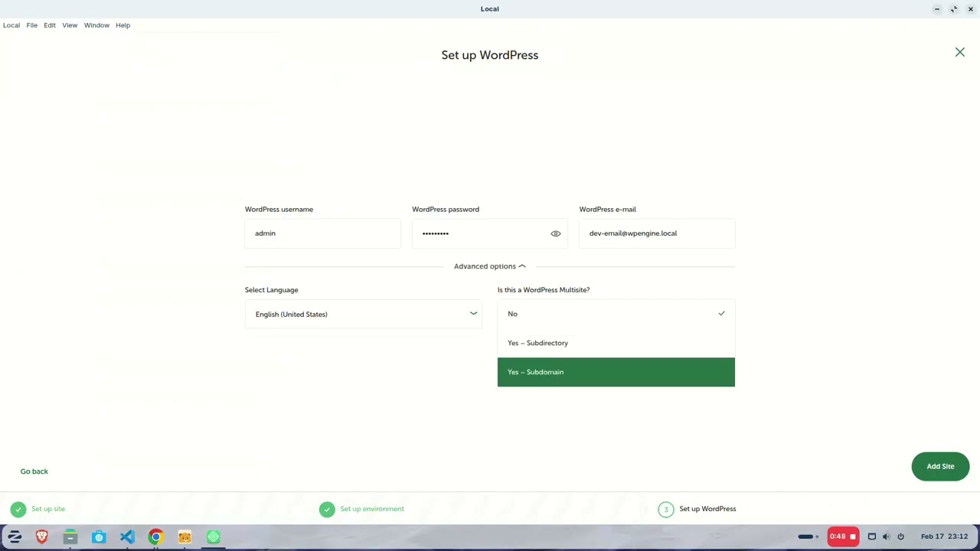Screen dimensions: 980x551
Task: Minimize the Local window
Action: pos(937,9)
